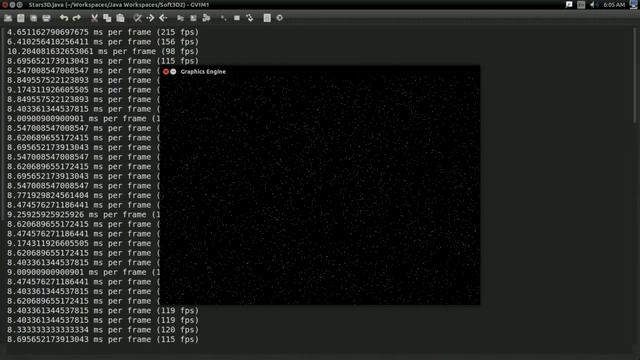Image resolution: width=640 pixels, height=360 pixels.
Task: Click the Open file toolbar icon
Action: click(x=8, y=18)
